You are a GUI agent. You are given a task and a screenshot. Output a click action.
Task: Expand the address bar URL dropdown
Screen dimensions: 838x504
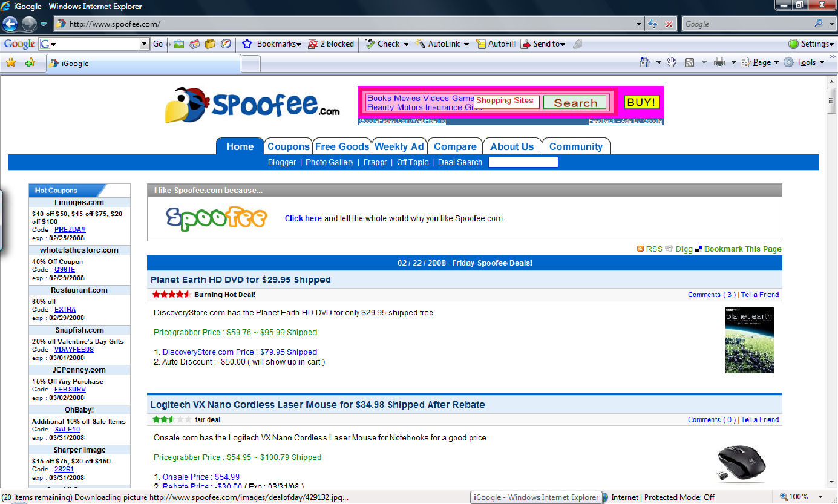point(640,24)
